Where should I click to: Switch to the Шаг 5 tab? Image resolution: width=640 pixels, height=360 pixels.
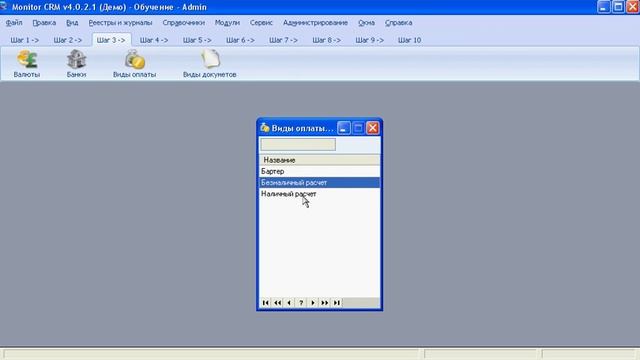pos(197,40)
